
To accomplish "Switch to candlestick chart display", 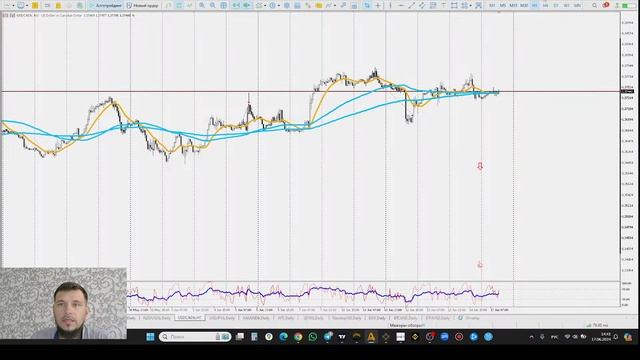I will pos(179,5).
